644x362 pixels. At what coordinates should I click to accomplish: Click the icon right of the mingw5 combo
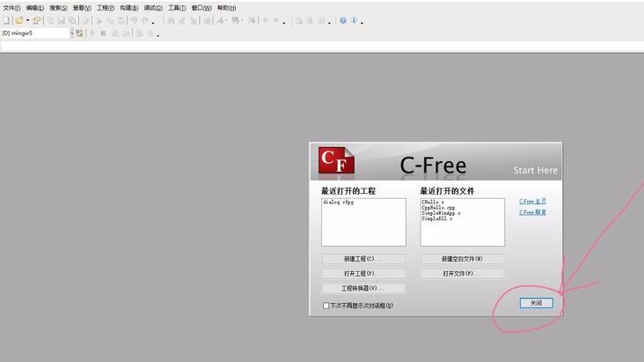(x=79, y=33)
